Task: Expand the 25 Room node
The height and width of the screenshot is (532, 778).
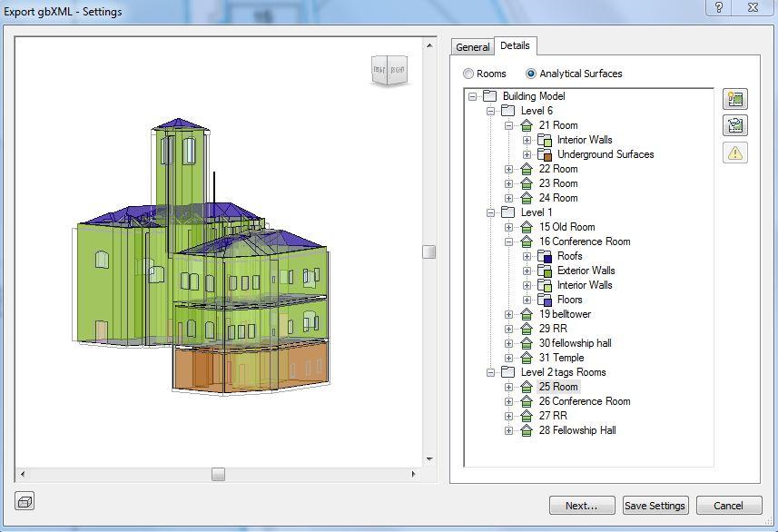Action: (x=508, y=387)
